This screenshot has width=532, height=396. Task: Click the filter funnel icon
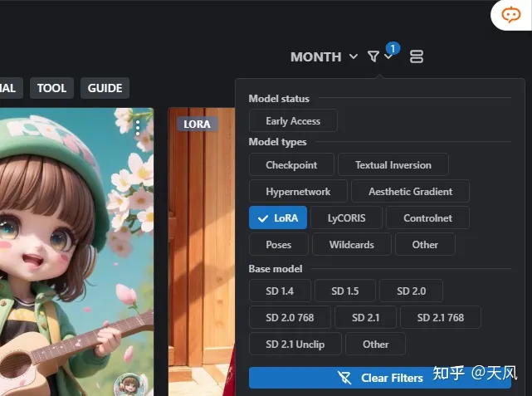pyautogui.click(x=373, y=56)
